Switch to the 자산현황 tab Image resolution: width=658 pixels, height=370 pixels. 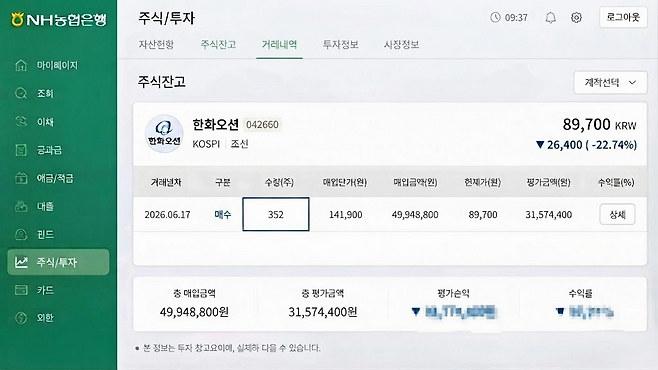[157, 44]
